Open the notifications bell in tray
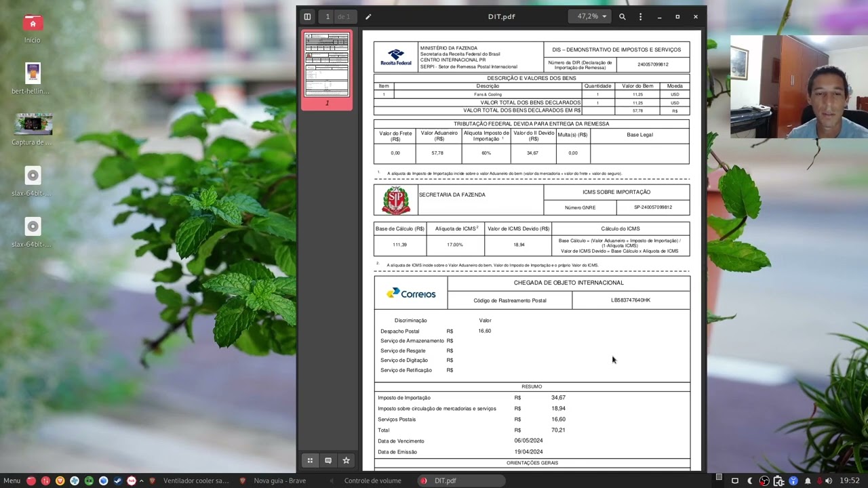Viewport: 868px width, 488px height. pyautogui.click(x=808, y=481)
